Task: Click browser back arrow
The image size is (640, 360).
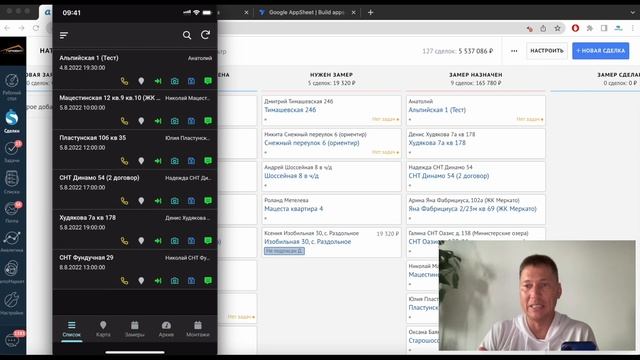Action: [7, 28]
